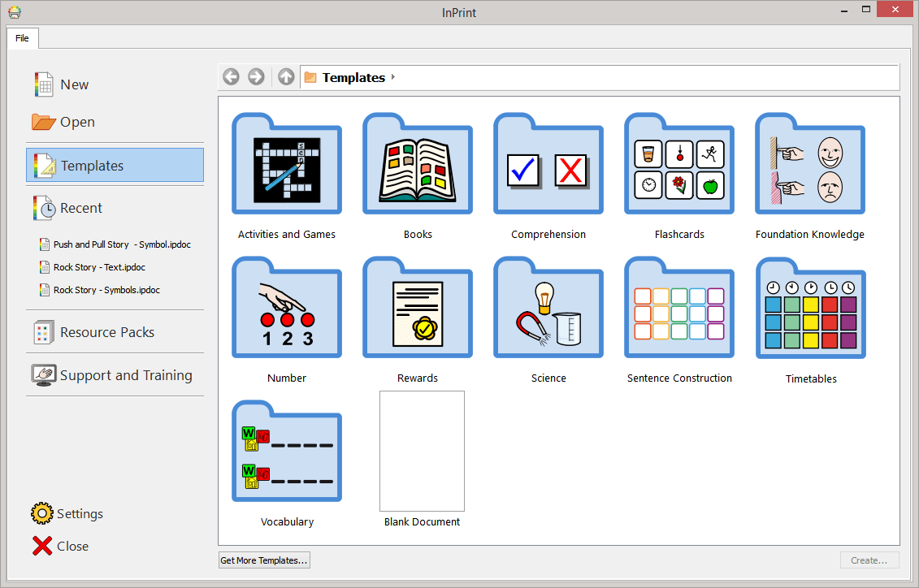Click the File tab
This screenshot has width=919, height=588.
click(x=22, y=38)
